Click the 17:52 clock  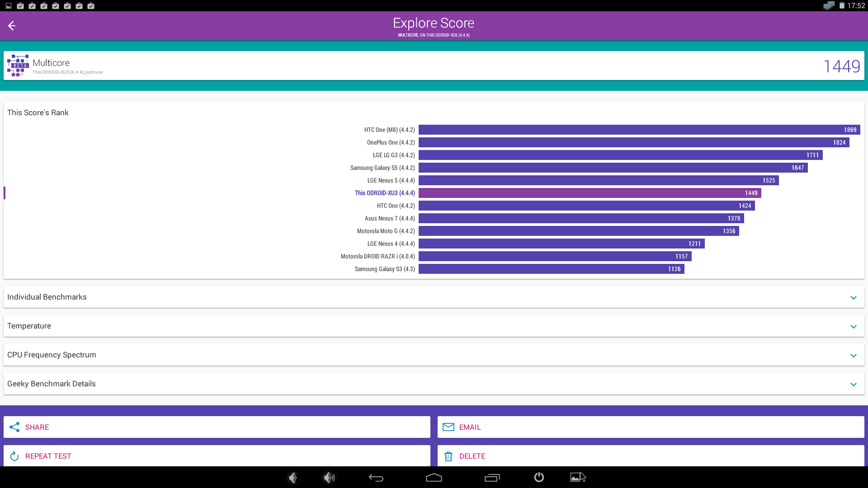856,6
